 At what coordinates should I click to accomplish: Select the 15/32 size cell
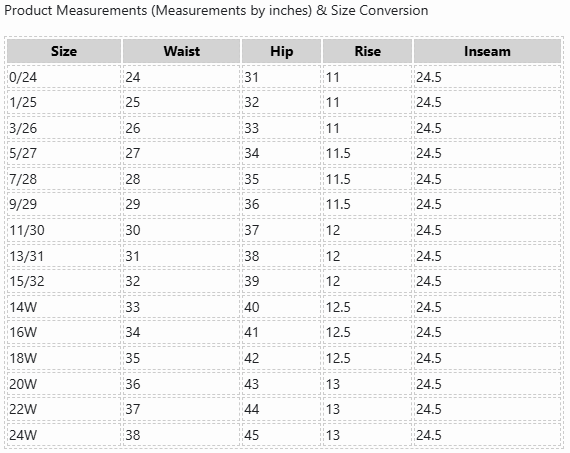64,281
